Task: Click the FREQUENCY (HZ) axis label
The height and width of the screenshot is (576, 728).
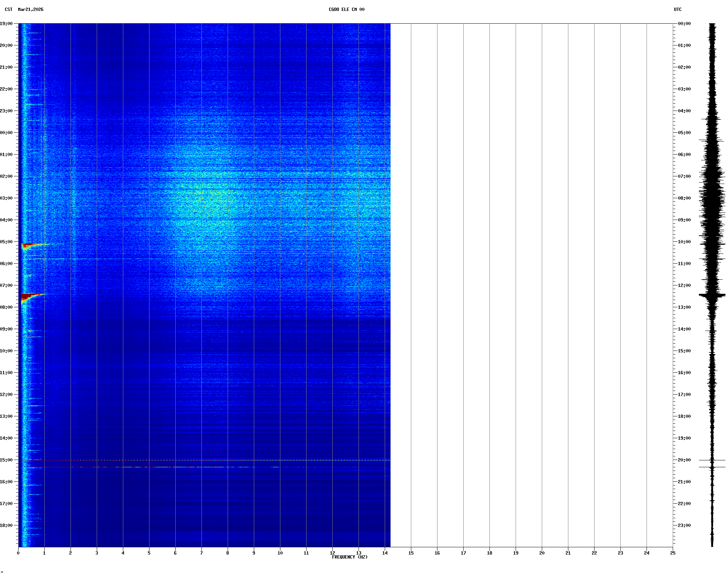Action: (x=349, y=557)
